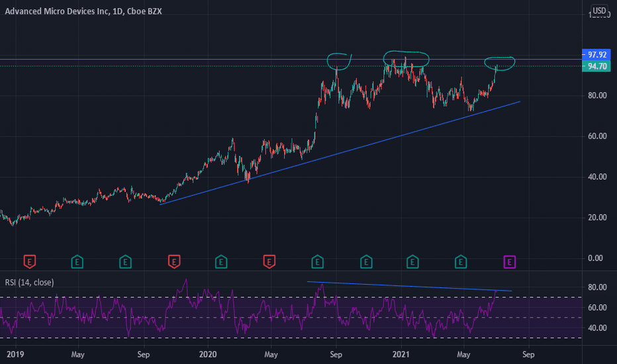Open the green earnings marker above May 2021
617x364 pixels.
[461, 261]
